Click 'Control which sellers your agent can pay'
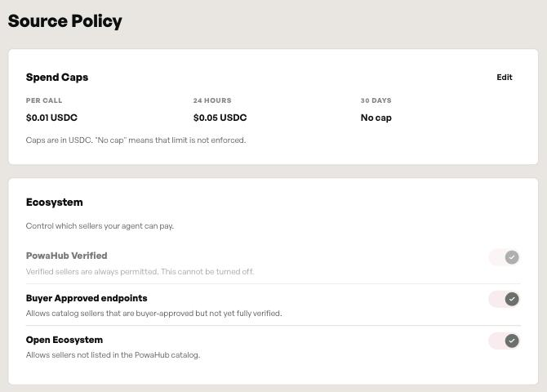This screenshot has height=392, width=547. tap(100, 226)
